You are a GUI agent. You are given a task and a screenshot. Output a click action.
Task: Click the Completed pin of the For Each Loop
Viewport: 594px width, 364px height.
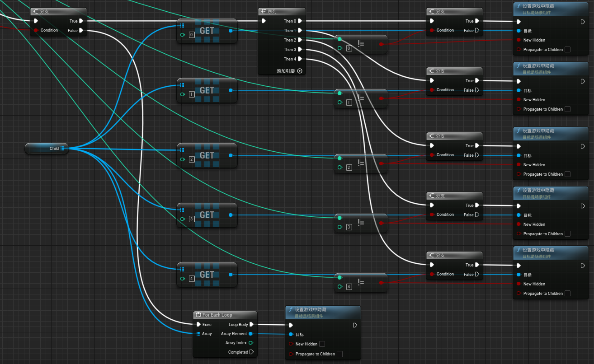252,352
